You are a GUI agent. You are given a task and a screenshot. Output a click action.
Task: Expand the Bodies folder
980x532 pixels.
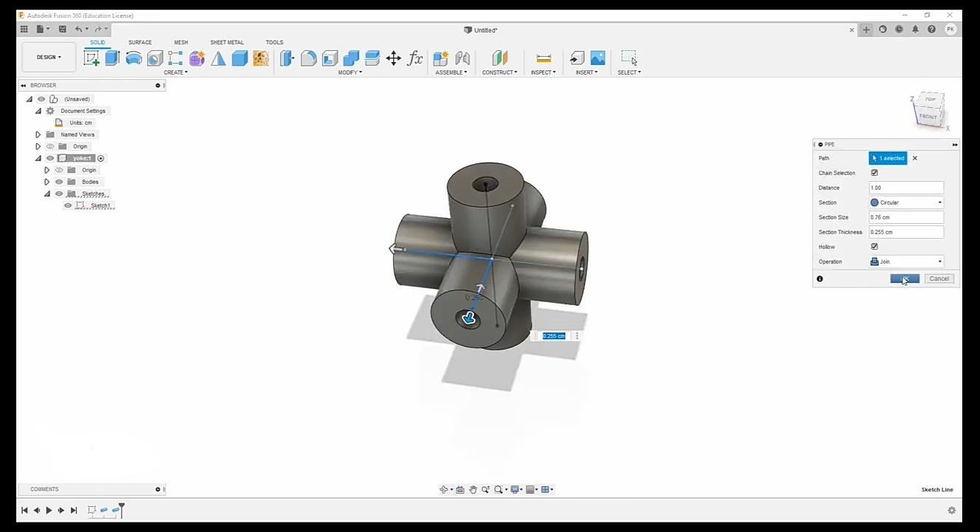tap(47, 182)
